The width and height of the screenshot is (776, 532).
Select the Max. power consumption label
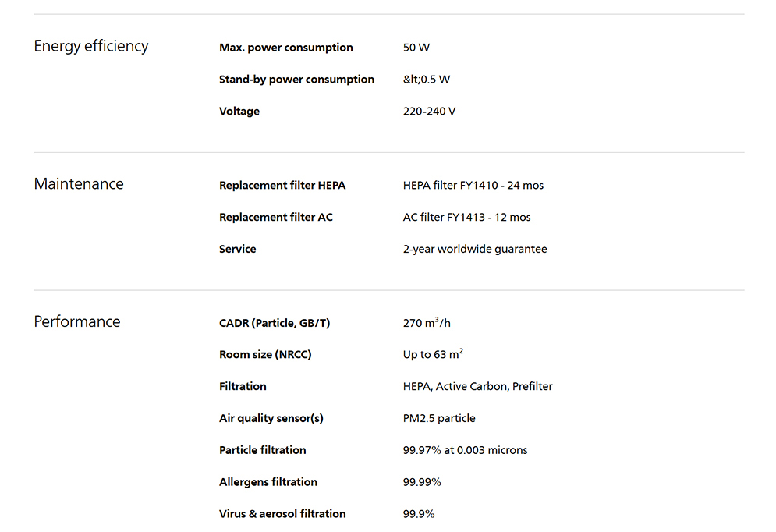(286, 48)
